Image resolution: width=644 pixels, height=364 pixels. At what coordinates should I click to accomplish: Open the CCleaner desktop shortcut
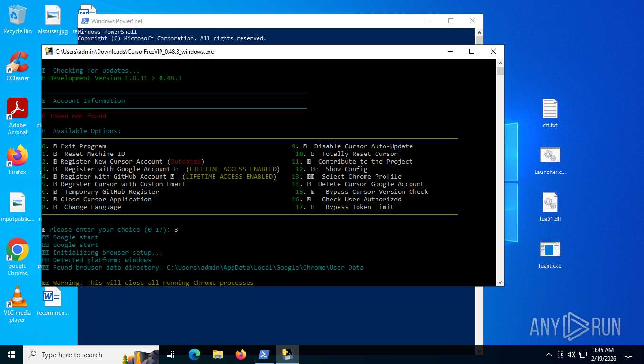point(18,66)
